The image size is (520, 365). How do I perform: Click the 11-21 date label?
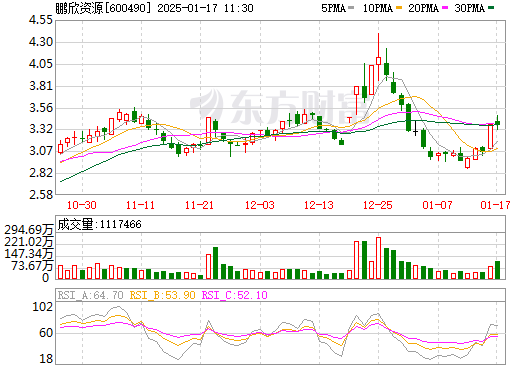[x=199, y=205]
